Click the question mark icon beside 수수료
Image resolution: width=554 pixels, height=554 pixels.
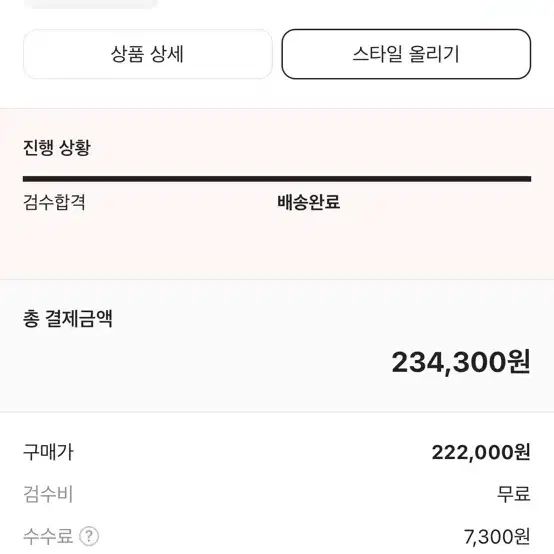click(x=89, y=536)
